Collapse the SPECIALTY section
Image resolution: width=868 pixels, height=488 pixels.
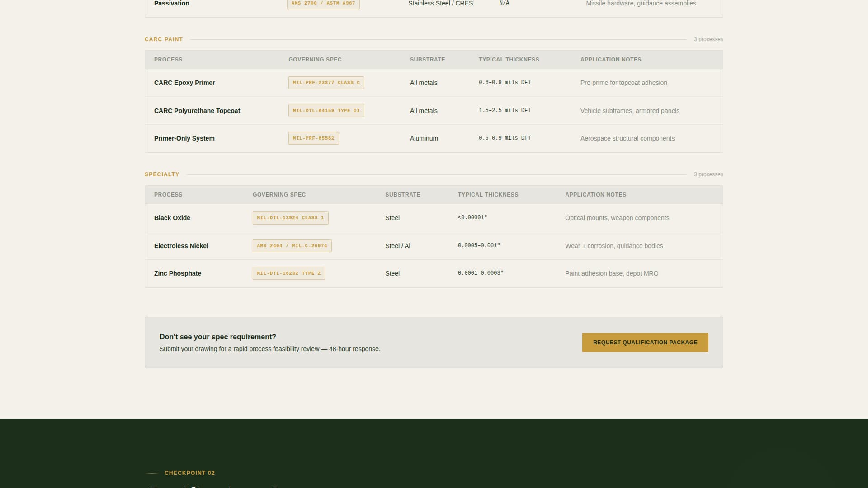[x=161, y=174]
